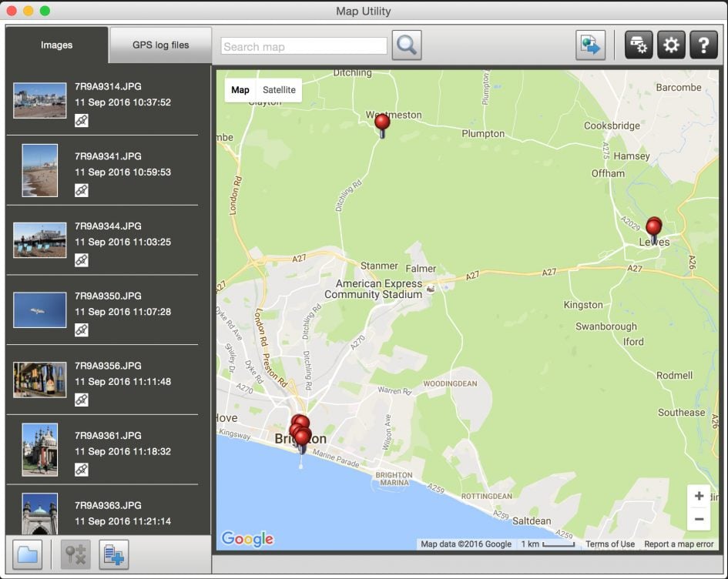The height and width of the screenshot is (579, 728).
Task: Switch the map to Satellite view
Action: tap(279, 89)
